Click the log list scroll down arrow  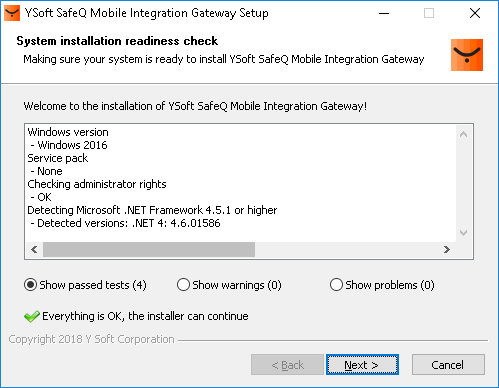click(463, 232)
